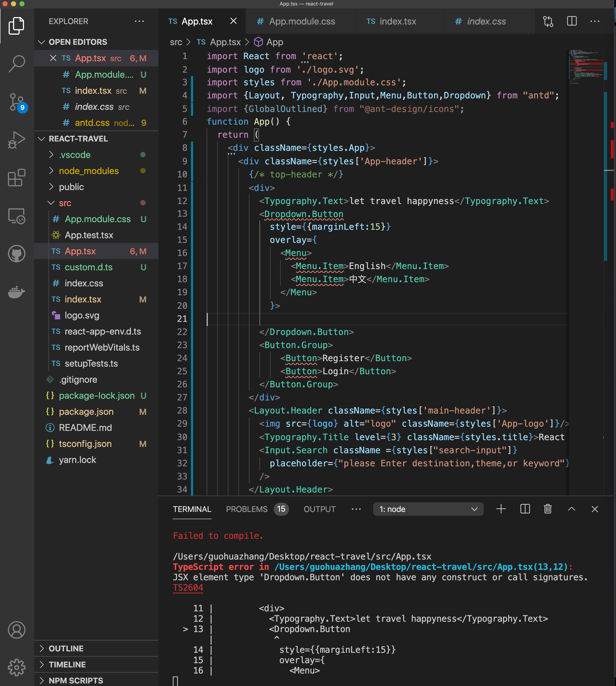
Task: Open the PROBLEMS panel tab
Action: tap(257, 509)
